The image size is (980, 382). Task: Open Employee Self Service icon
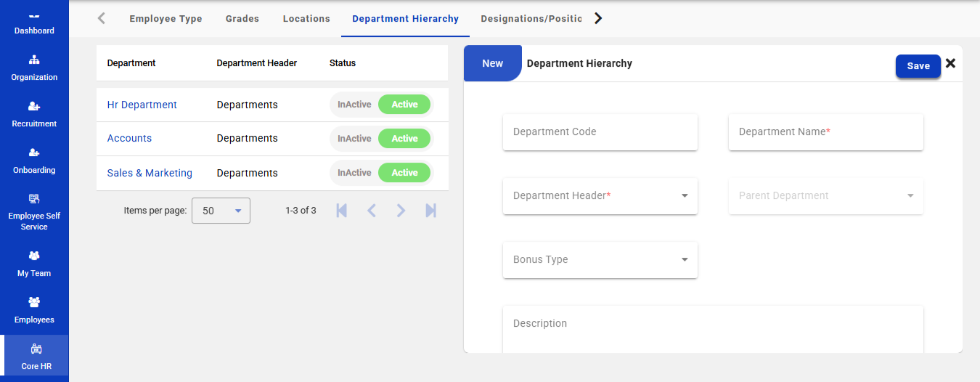point(34,199)
